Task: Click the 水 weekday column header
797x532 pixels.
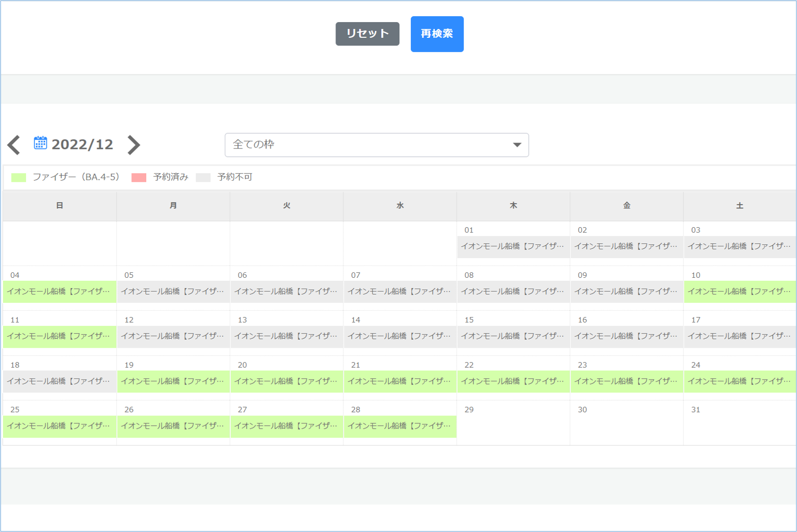Action: pyautogui.click(x=400, y=206)
